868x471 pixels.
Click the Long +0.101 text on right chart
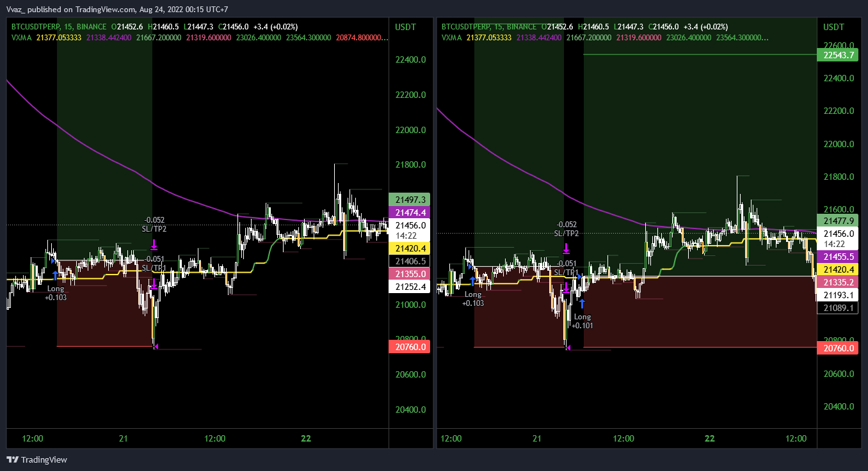[x=583, y=321]
